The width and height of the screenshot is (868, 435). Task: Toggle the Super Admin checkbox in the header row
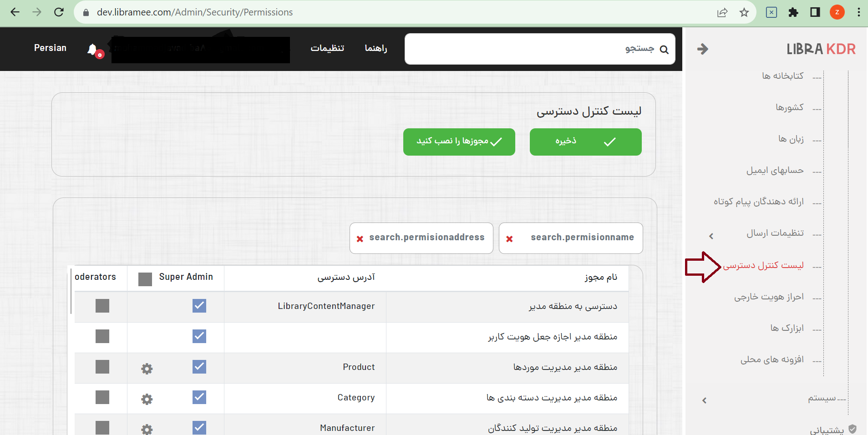pos(144,279)
